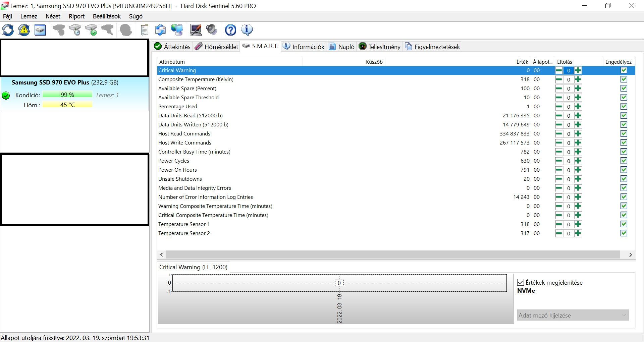
Task: Switch to the Áttekintés tab
Action: click(x=172, y=47)
